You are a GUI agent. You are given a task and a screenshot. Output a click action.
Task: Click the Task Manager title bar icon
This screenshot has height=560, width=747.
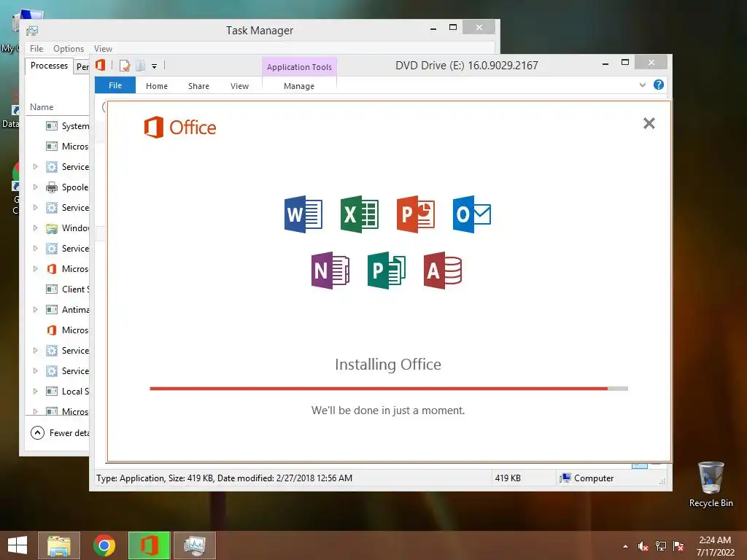tap(32, 31)
